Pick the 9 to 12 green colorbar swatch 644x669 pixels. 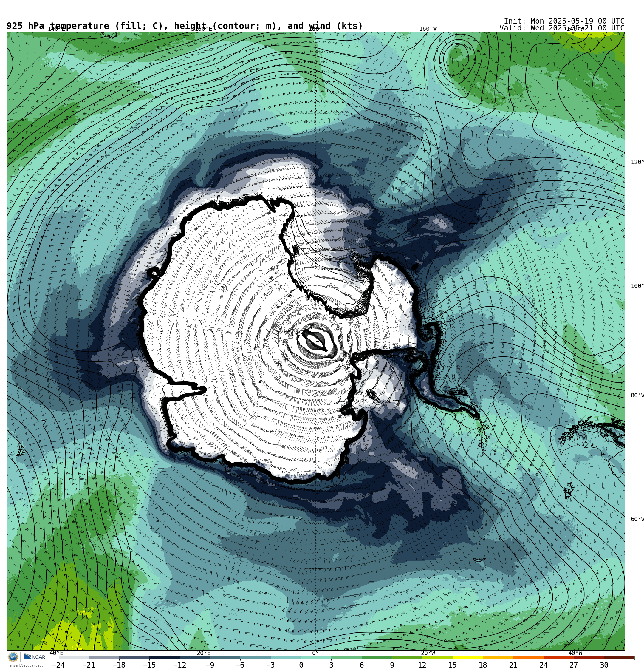pos(407,657)
